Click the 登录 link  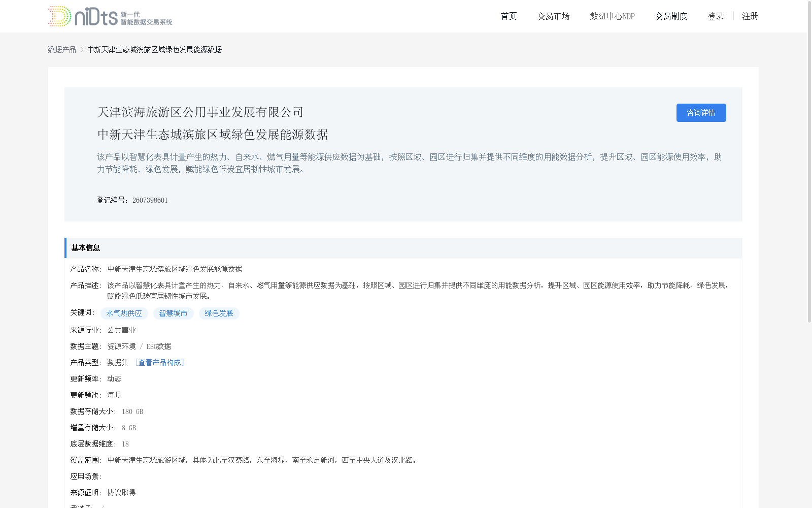[716, 16]
